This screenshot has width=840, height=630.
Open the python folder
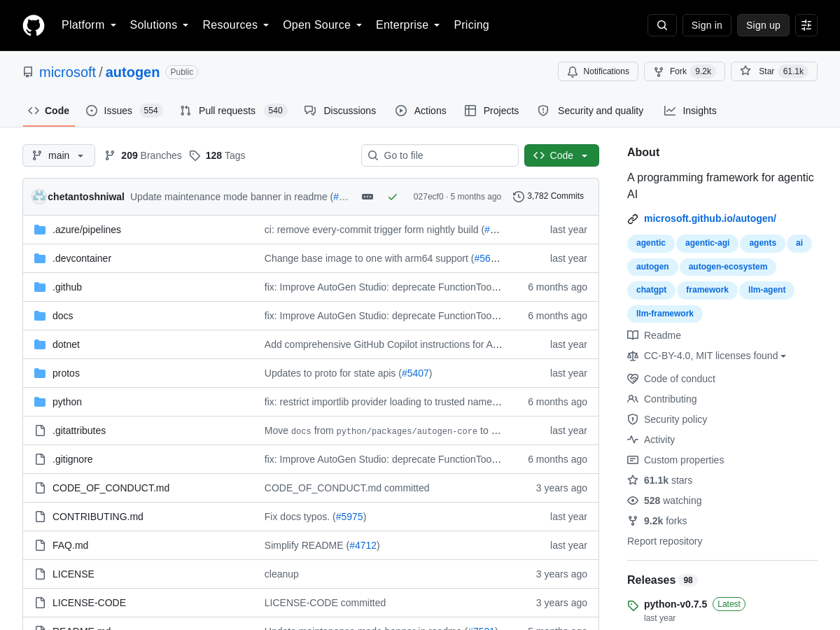coord(67,402)
